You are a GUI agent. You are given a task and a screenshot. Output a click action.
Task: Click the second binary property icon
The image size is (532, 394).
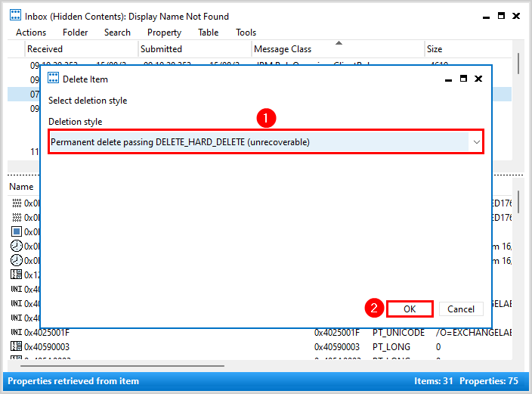click(17, 217)
